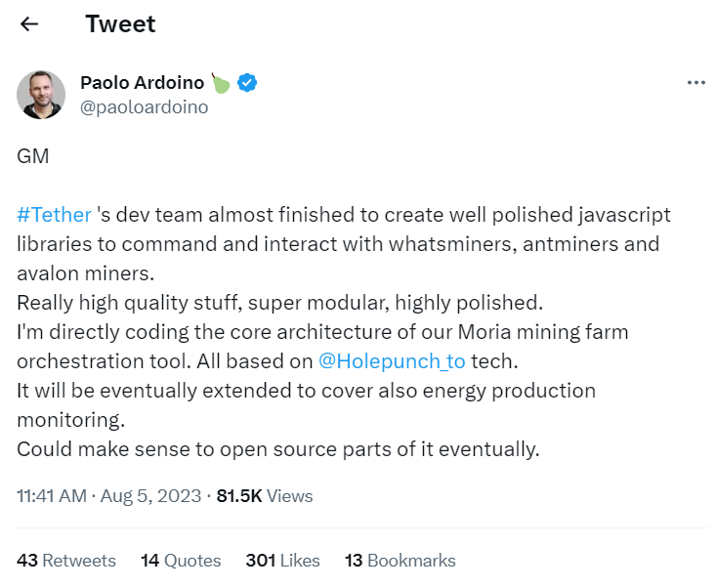Image resolution: width=716 pixels, height=588 pixels.
Task: Open the @Holepunch_to mention
Action: [392, 361]
